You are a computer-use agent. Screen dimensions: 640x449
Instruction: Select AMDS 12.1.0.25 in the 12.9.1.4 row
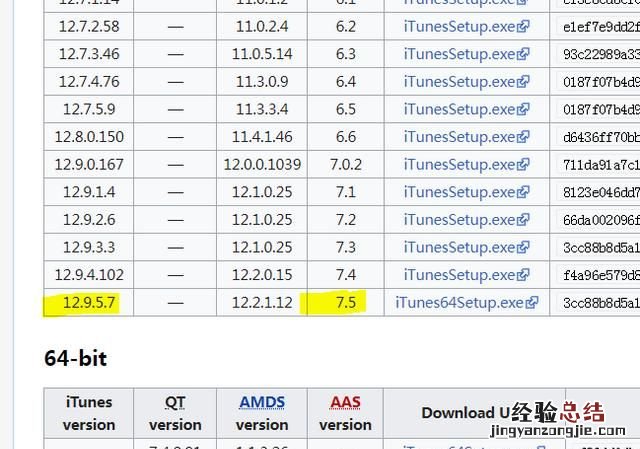point(262,192)
